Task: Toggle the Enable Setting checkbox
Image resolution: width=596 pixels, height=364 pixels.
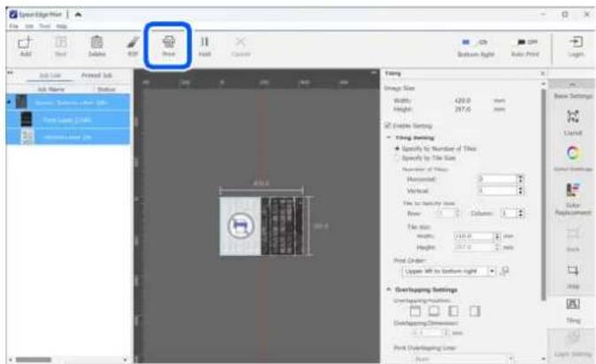Action: (x=387, y=125)
